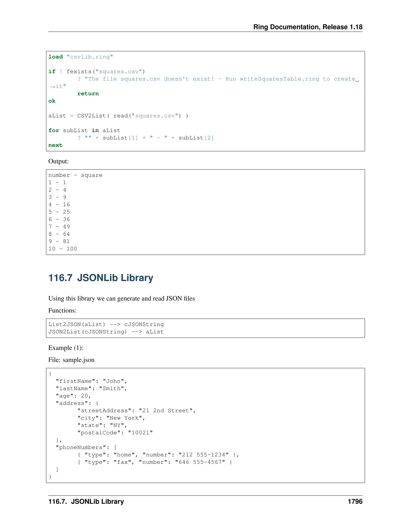Viewport: 411px width, 532px height.
Task: Click the home number '212 555-1234' line
Action: [158, 455]
